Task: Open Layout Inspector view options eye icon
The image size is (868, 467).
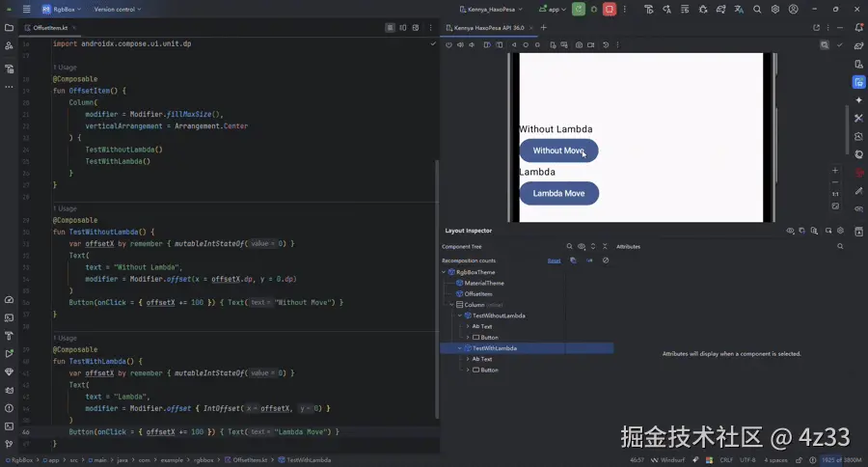Action: tap(790, 231)
